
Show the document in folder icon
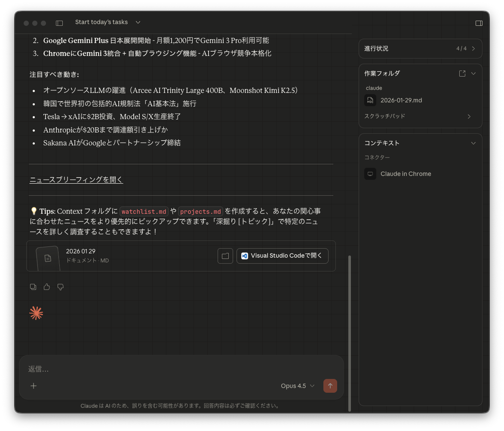pyautogui.click(x=225, y=256)
